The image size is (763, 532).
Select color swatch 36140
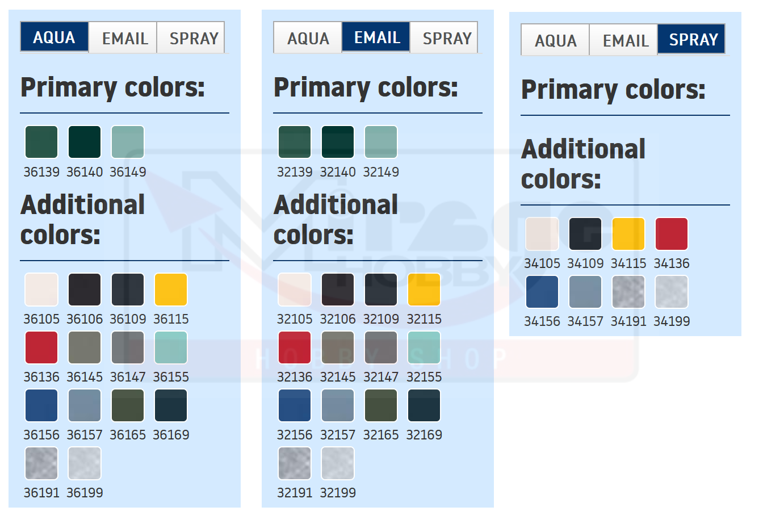pos(85,142)
